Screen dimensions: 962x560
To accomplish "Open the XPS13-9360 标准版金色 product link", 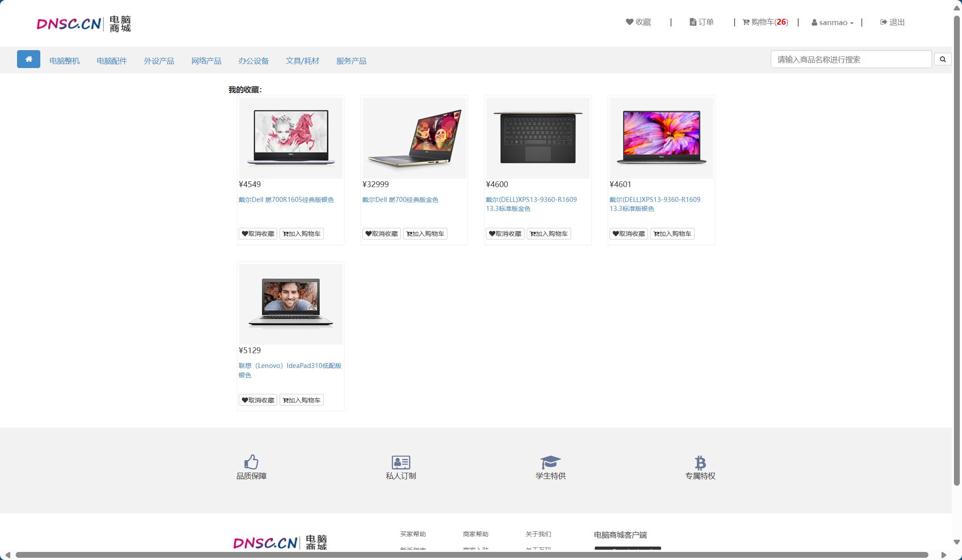I will 532,204.
